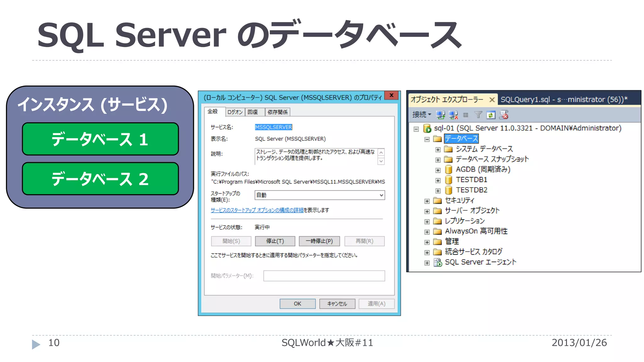Click the 開始(S) button
644x362 pixels.
click(x=231, y=241)
